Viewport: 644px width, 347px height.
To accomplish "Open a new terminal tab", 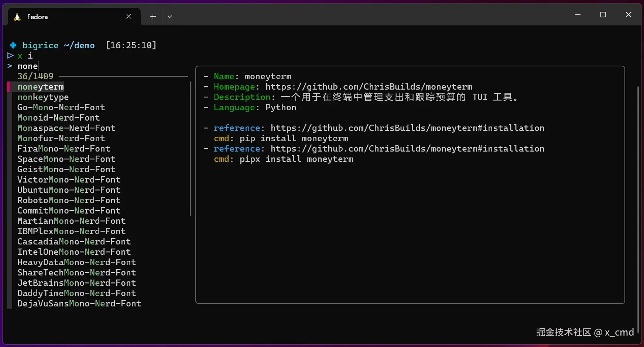I will click(153, 17).
